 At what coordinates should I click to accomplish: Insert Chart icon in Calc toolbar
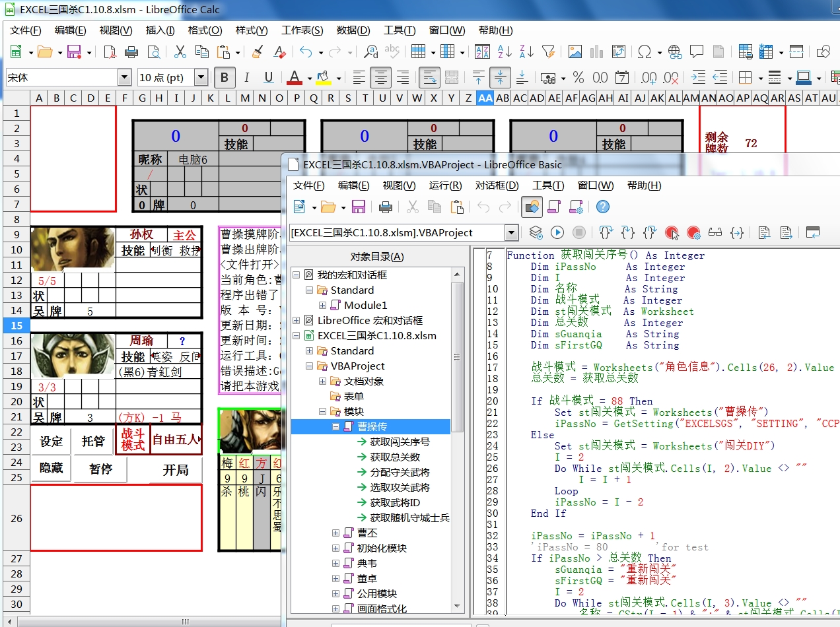(597, 51)
